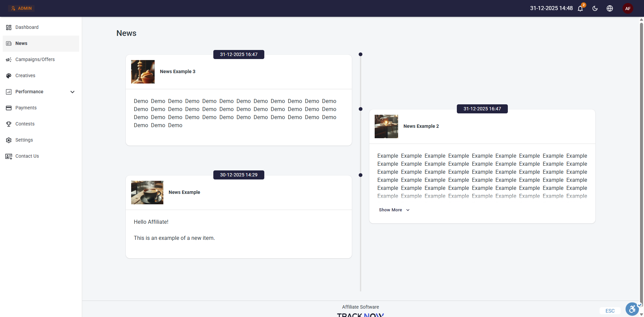Click the Campaigns/Offers megaphone icon
644x317 pixels.
[9, 60]
